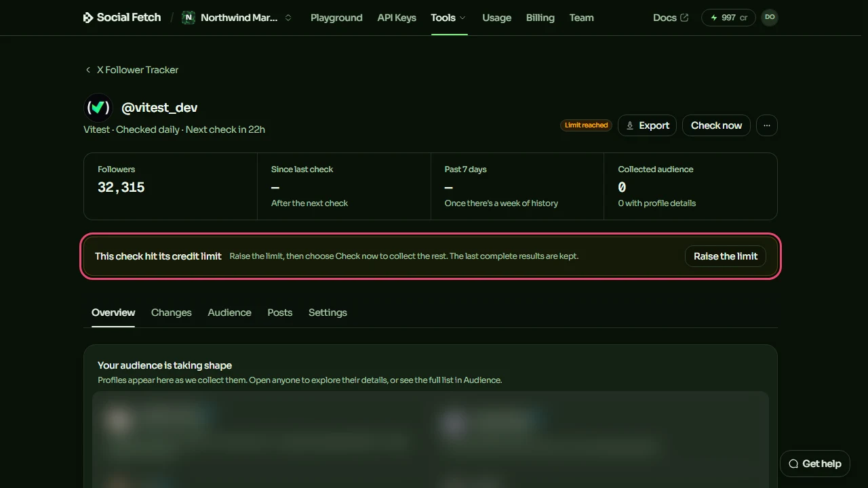This screenshot has width=868, height=488.
Task: Open the Get help chat
Action: [814, 464]
